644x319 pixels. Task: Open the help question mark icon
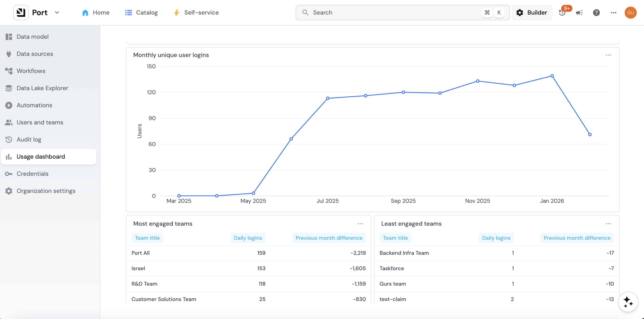596,12
